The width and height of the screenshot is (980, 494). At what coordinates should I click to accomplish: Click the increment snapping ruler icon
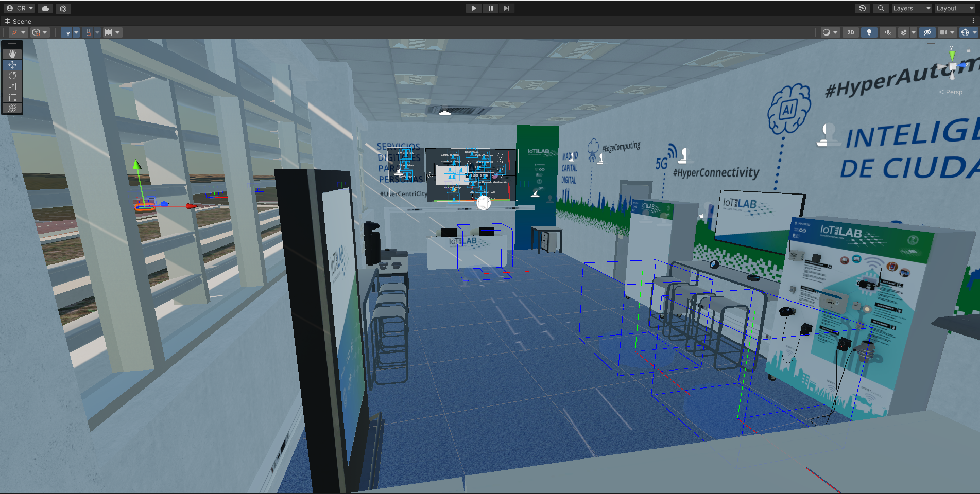tap(108, 32)
